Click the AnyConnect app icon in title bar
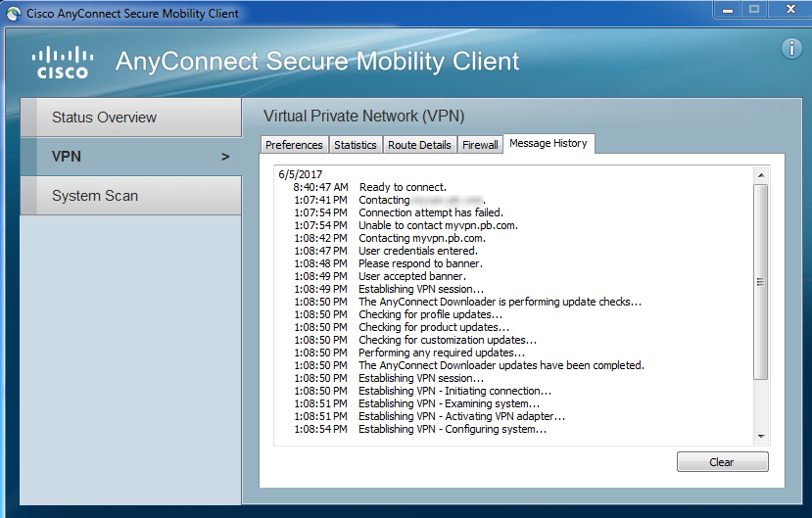This screenshot has height=518, width=812. tap(14, 14)
